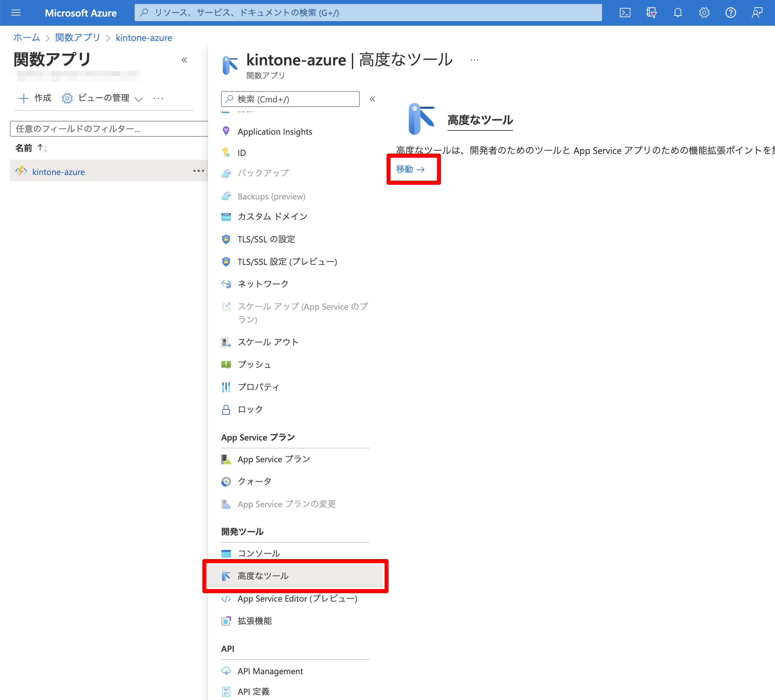Select スケール アウト in the resource menu

coord(268,342)
